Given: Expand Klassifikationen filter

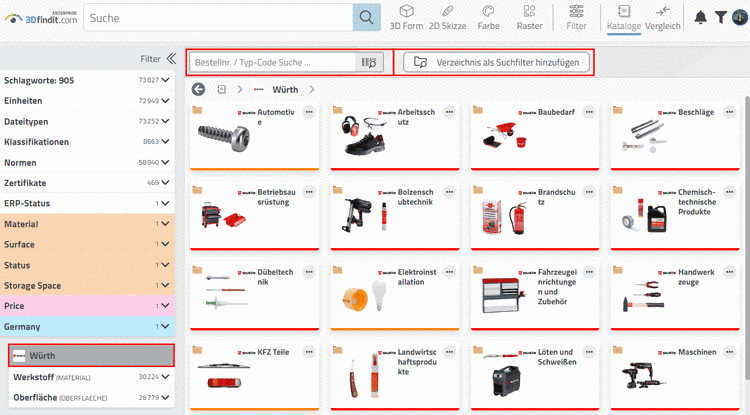Looking at the screenshot, I should click(x=165, y=142).
